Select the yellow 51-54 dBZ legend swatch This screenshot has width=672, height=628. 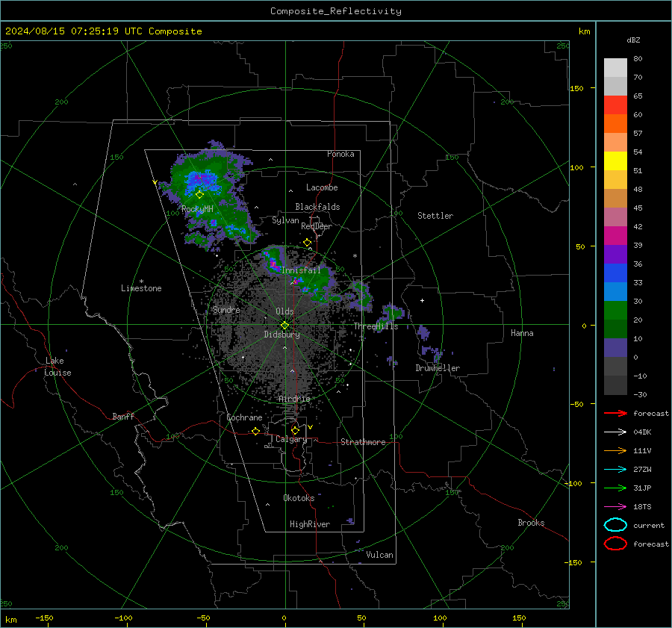615,161
